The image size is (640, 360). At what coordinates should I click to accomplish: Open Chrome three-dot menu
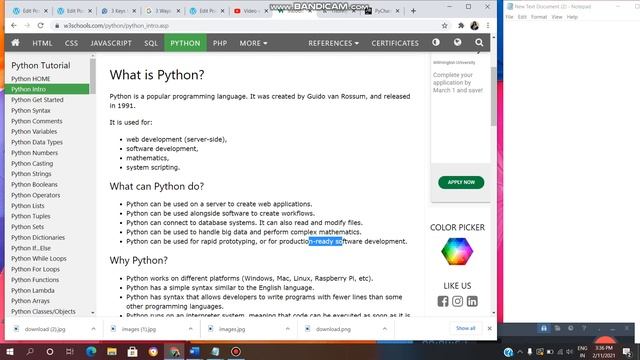[x=488, y=26]
